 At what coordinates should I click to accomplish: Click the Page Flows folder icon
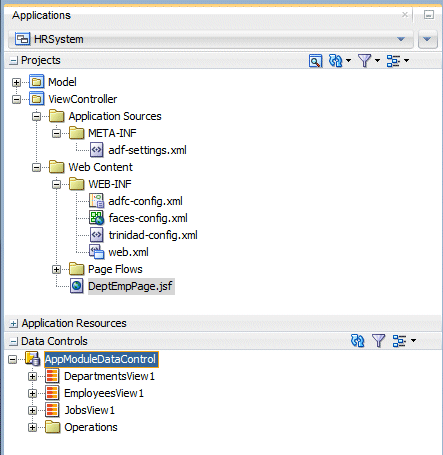(76, 269)
